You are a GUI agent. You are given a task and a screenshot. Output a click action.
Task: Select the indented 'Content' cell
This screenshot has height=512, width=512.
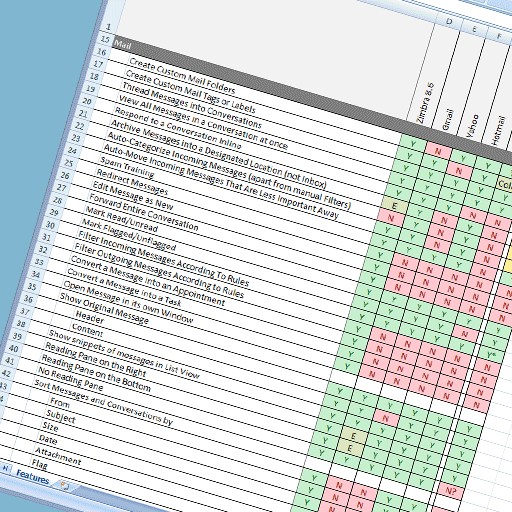coord(87,330)
